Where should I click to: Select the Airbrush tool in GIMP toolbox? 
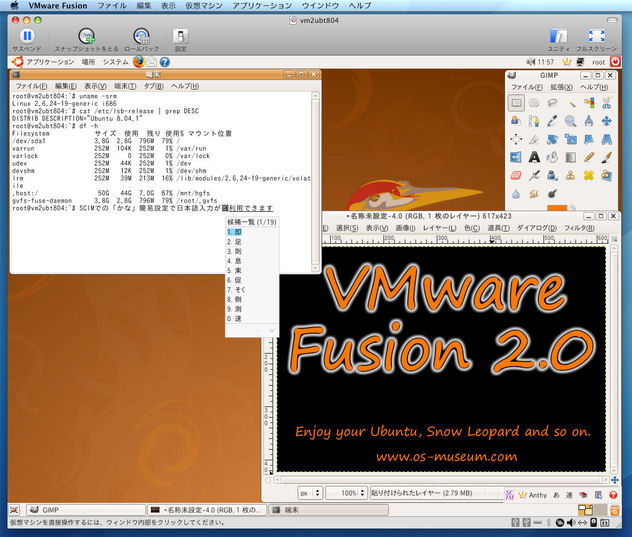(534, 175)
